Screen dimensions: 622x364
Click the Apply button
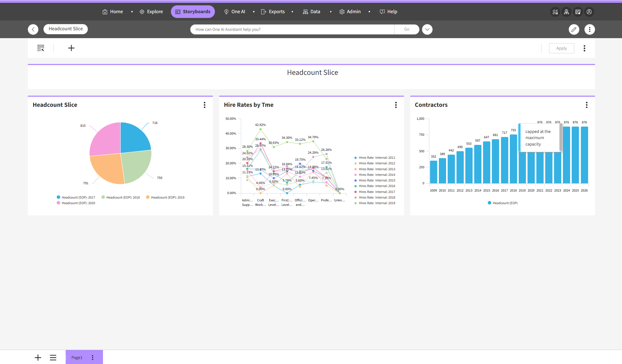coord(561,48)
